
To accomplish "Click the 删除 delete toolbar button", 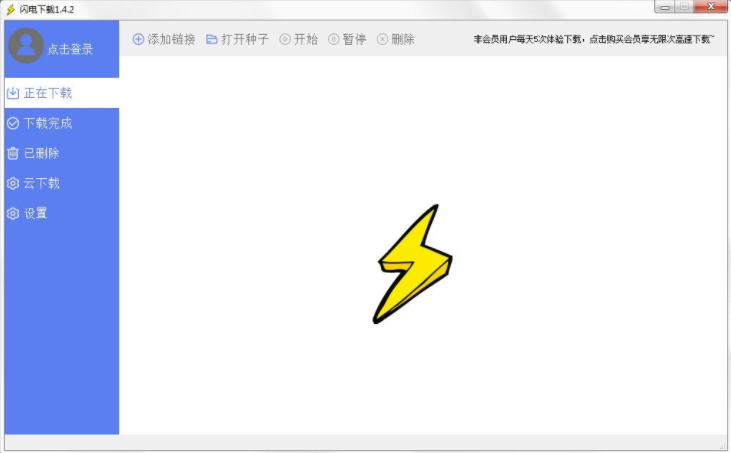I will (395, 40).
